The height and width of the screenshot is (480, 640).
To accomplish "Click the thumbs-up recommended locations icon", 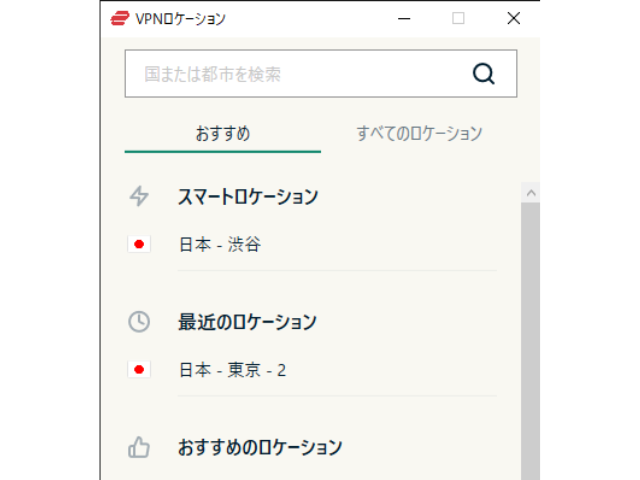I will (x=139, y=447).
